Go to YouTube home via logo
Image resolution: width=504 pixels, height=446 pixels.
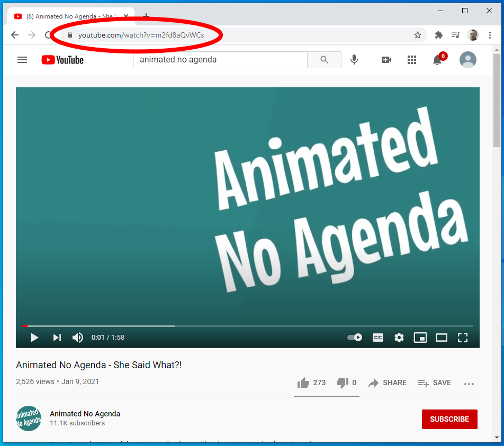pyautogui.click(x=62, y=60)
